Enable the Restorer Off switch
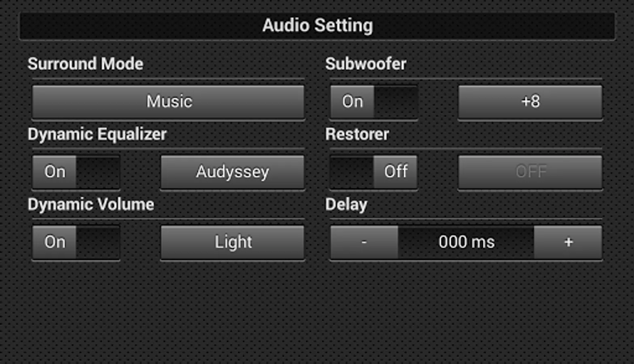Screen dimensions: 634x364 point(374,172)
